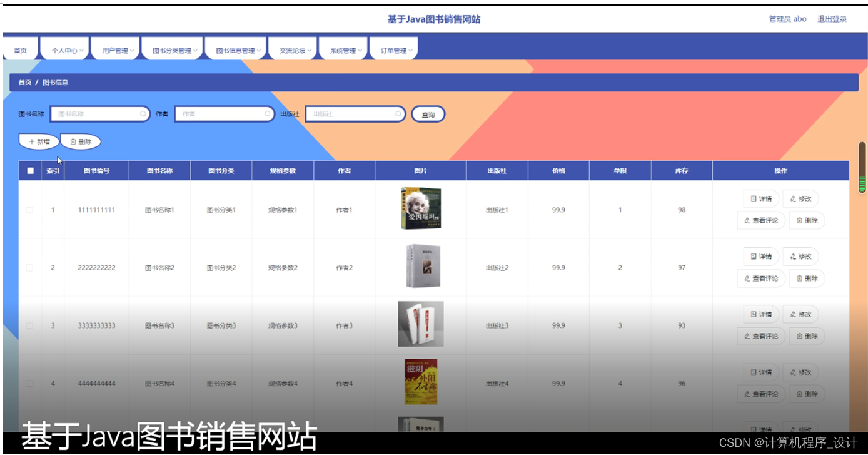868x455 pixels.
Task: Open 详情 for book 图书名称1
Action: tap(760, 198)
